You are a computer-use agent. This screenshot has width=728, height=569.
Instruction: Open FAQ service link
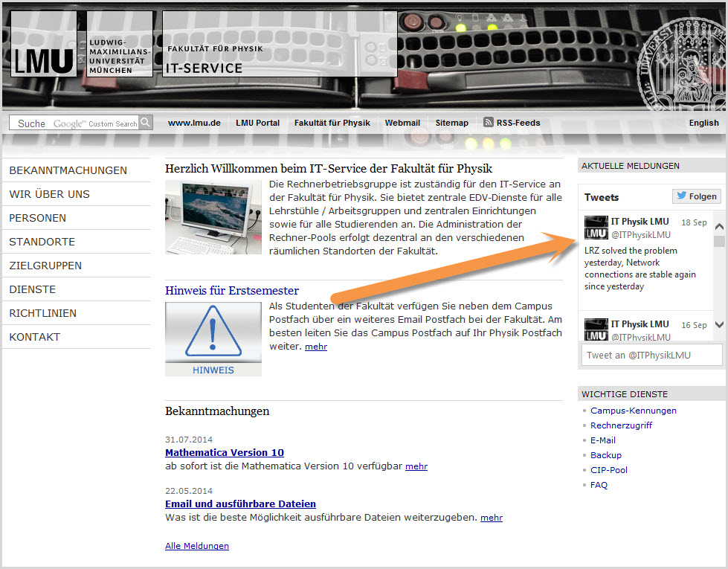coord(599,485)
